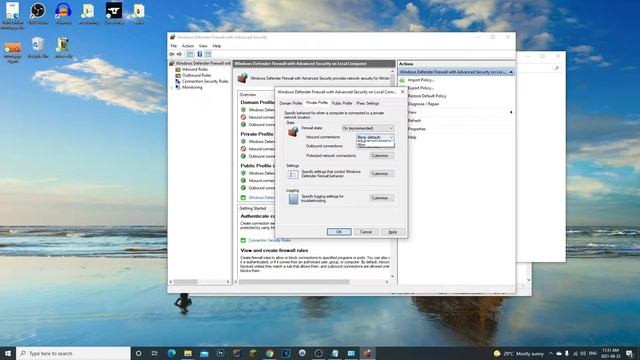Click the active firewall app taskbar icon
Screen dimensions: 640x360
(367, 353)
